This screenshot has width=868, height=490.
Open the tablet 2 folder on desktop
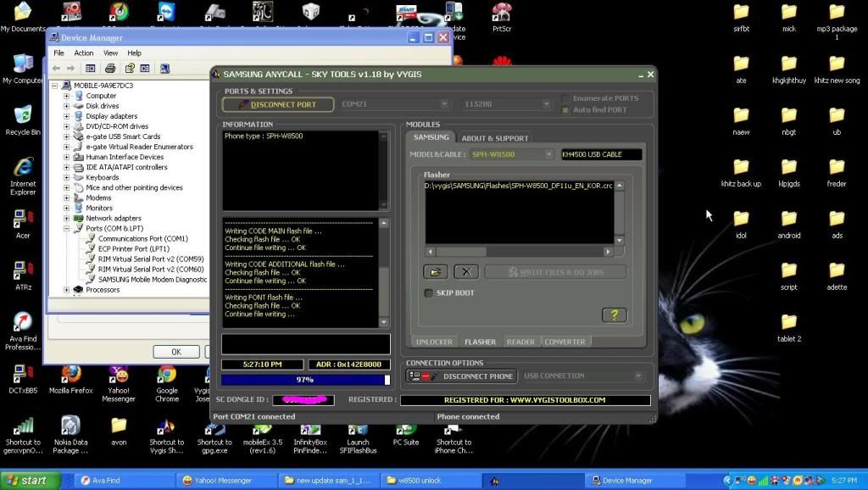[789, 328]
